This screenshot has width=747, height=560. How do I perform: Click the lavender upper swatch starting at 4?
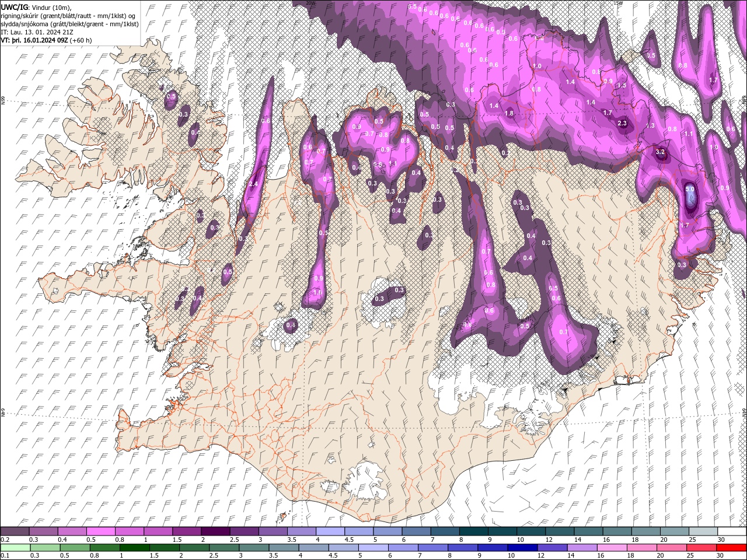[330, 531]
